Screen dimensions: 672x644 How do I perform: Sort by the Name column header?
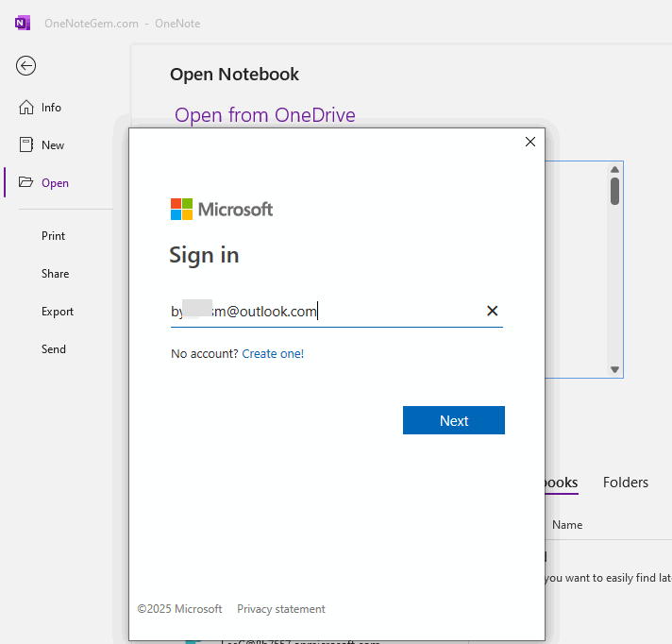[x=567, y=525]
